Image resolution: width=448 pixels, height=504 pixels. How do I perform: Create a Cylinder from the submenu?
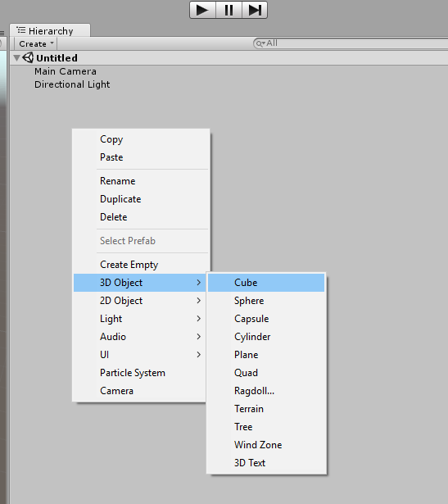coord(266,337)
